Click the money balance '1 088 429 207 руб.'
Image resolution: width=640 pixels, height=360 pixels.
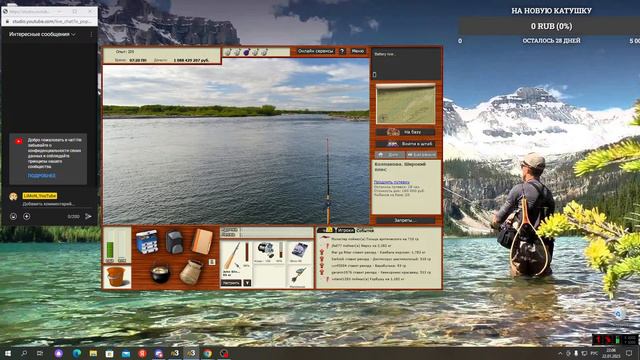(191, 60)
